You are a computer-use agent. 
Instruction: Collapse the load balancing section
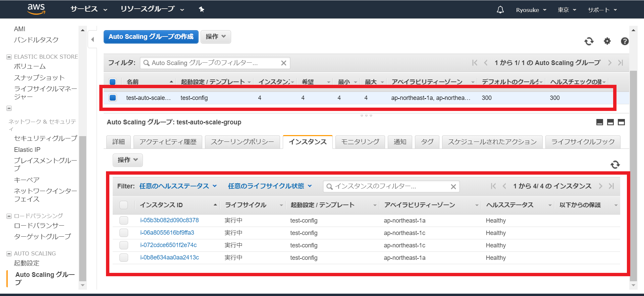click(x=9, y=216)
